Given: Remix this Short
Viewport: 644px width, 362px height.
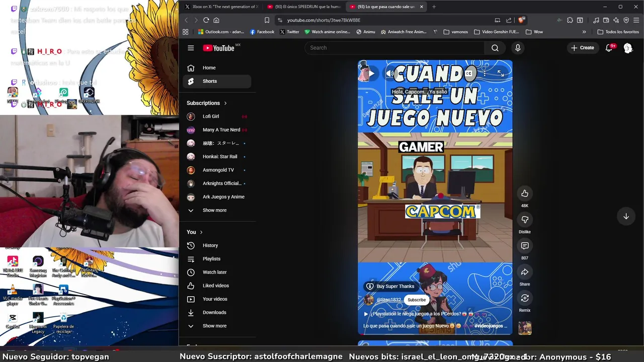Looking at the screenshot, I should pyautogui.click(x=525, y=298).
